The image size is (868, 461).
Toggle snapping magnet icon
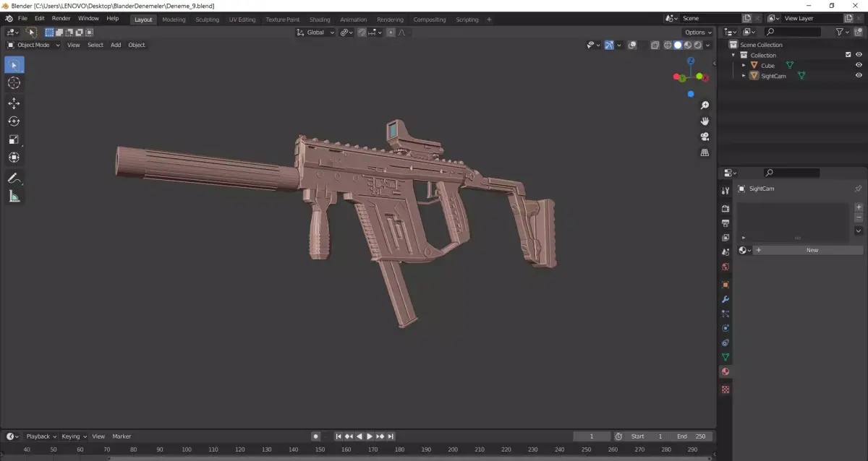click(362, 33)
